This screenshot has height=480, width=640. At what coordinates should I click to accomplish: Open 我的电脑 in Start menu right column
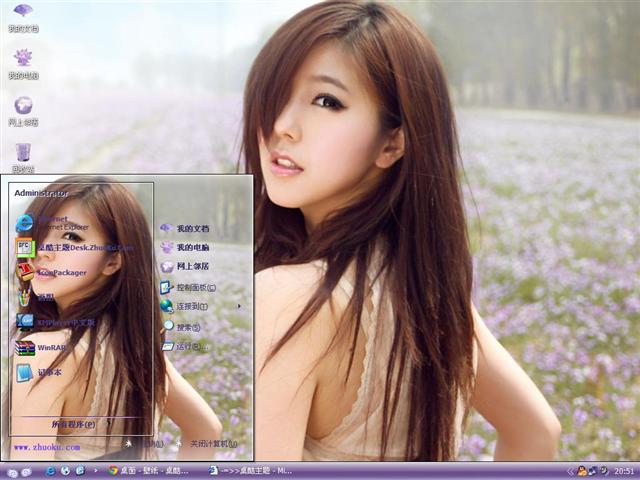(184, 247)
